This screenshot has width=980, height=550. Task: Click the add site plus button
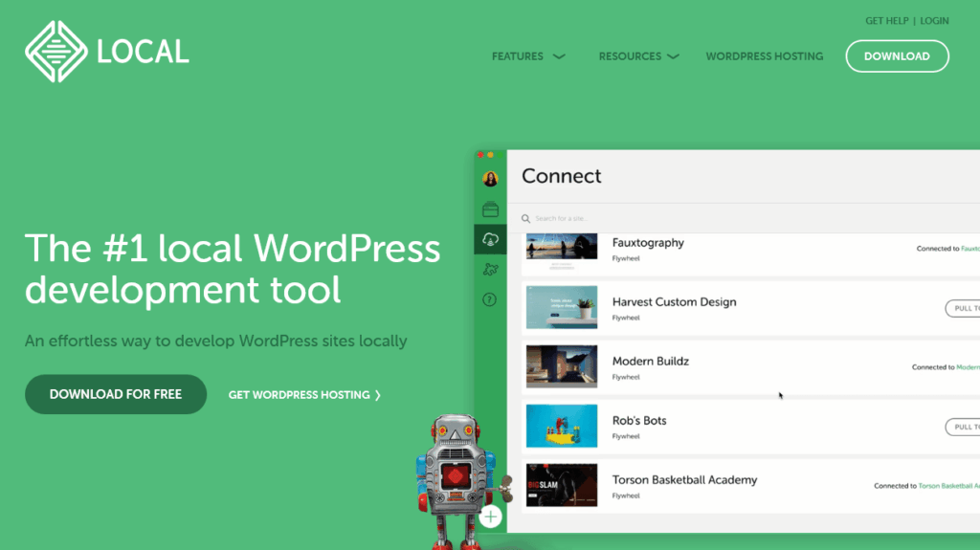491,517
